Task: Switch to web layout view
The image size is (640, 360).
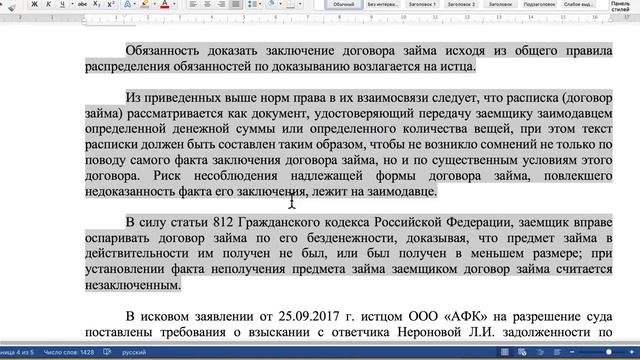Action: [x=522, y=352]
